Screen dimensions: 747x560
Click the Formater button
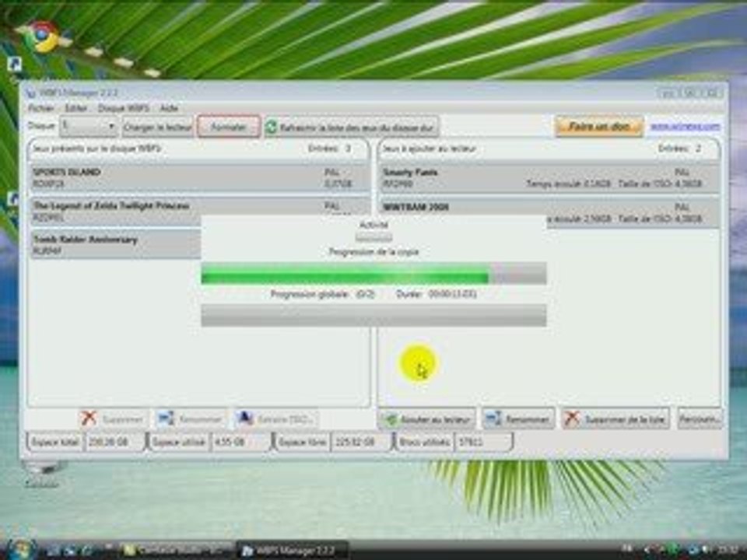[x=229, y=127]
